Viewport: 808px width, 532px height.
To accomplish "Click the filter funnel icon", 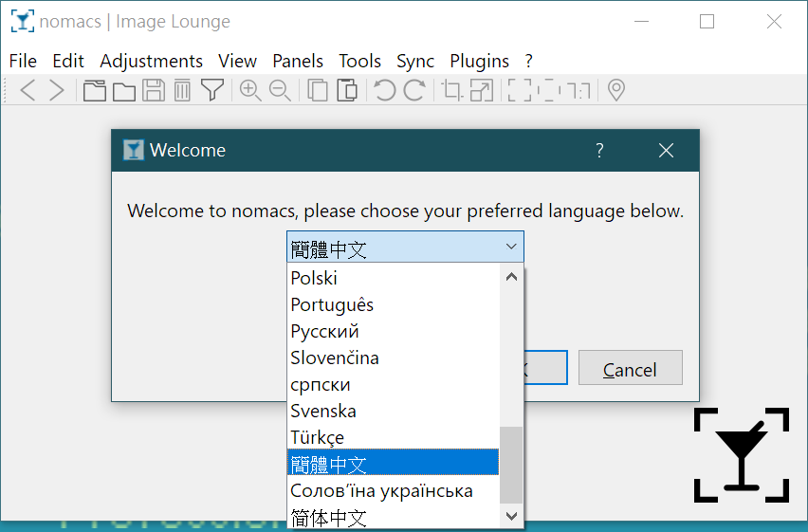I will point(213,90).
